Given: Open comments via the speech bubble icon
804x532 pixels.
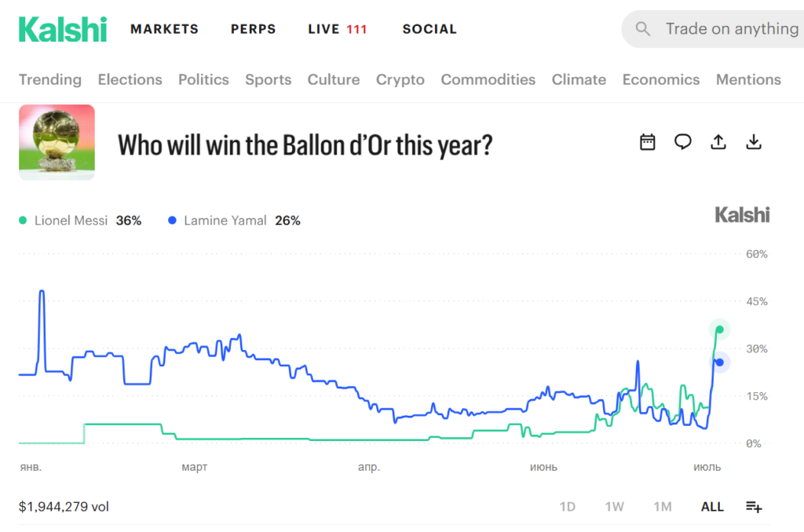Looking at the screenshot, I should click(x=682, y=142).
